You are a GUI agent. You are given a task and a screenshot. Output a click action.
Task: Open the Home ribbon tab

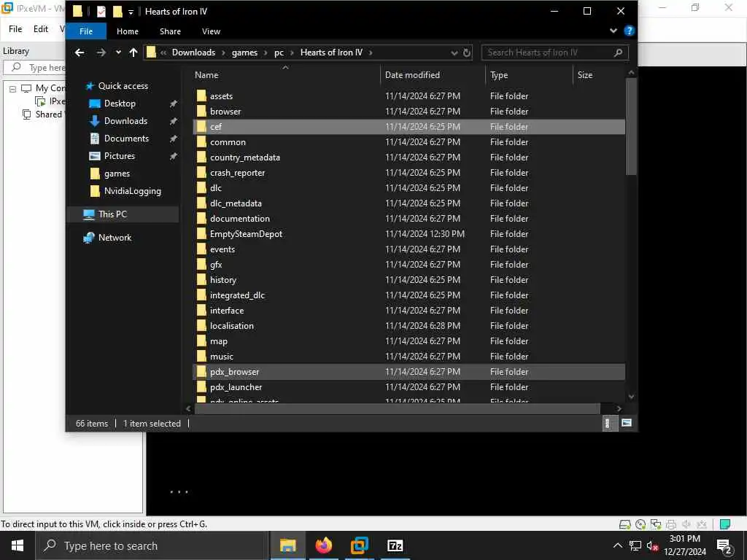[128, 31]
